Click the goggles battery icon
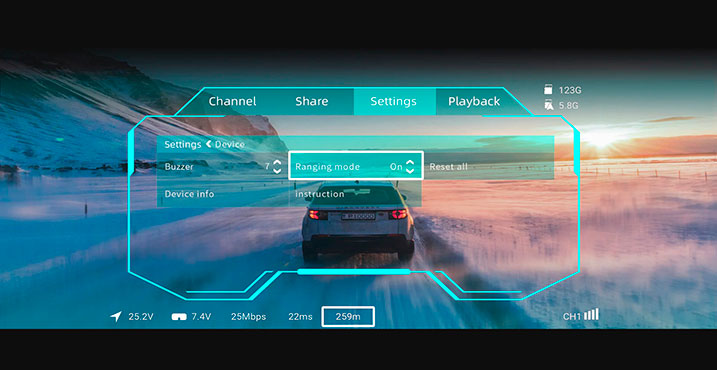This screenshot has width=717, height=370. 179,316
